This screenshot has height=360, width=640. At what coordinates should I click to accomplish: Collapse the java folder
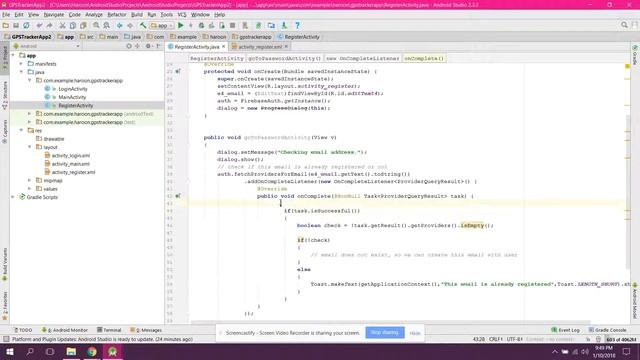point(22,72)
